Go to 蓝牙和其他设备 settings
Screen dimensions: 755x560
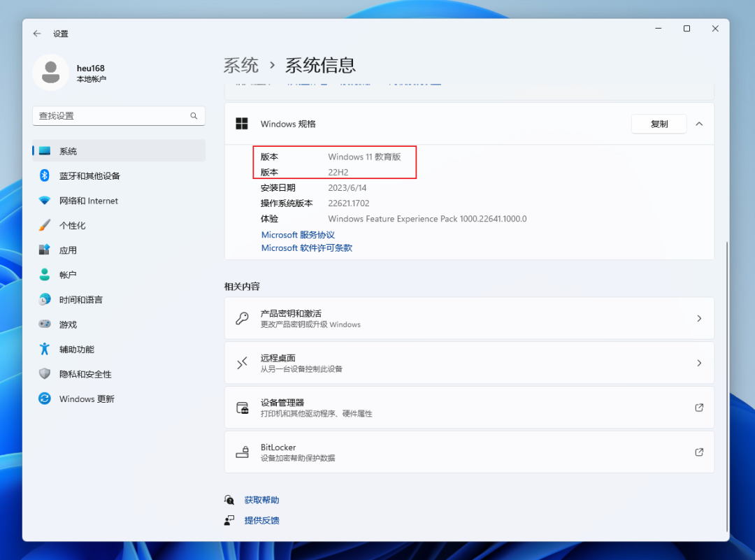pyautogui.click(x=119, y=175)
